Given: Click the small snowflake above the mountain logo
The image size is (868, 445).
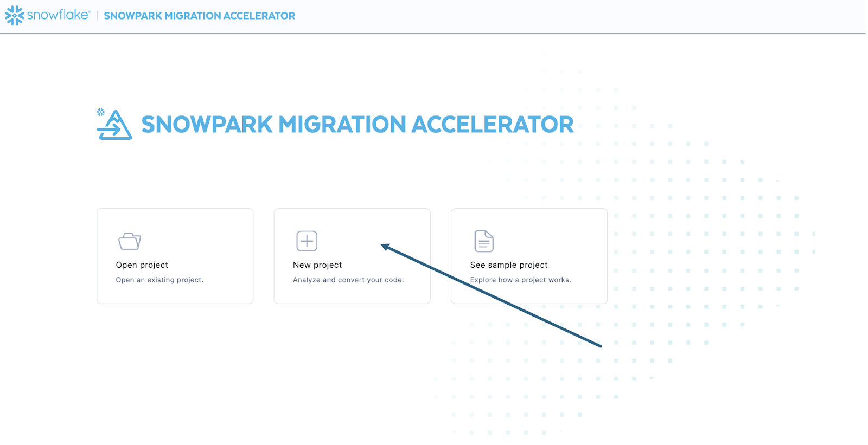Looking at the screenshot, I should click(100, 112).
